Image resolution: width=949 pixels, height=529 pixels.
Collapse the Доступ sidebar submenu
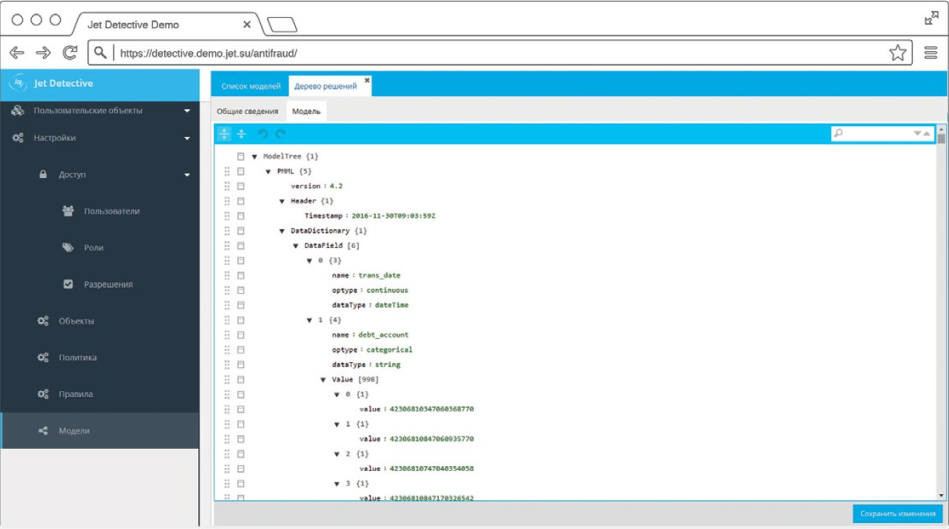pos(187,175)
